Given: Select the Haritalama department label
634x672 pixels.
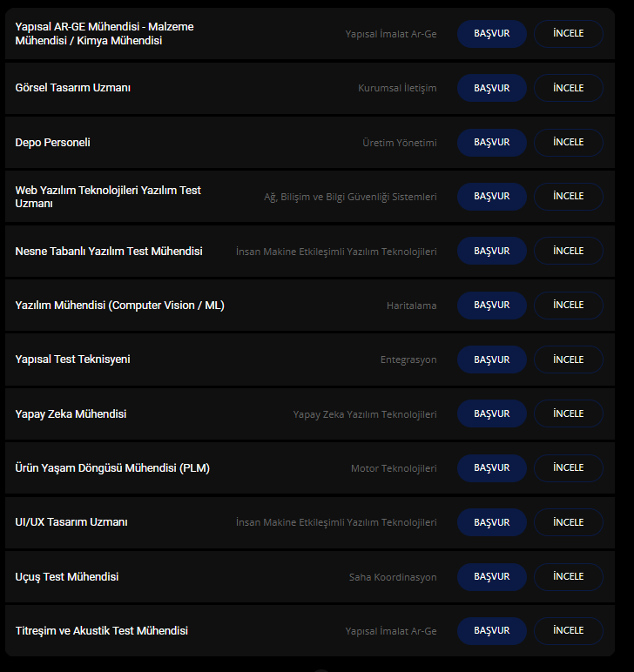Looking at the screenshot, I should (411, 306).
